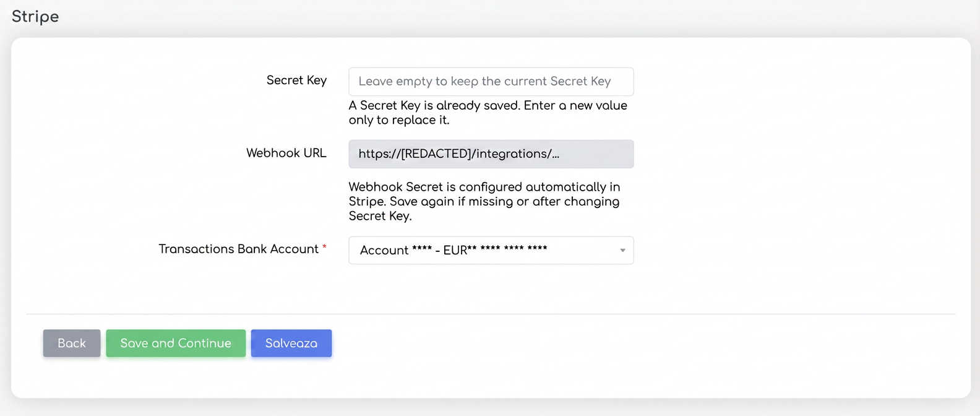
Task: Click the 'only to replace it' hint line
Action: coord(399,120)
